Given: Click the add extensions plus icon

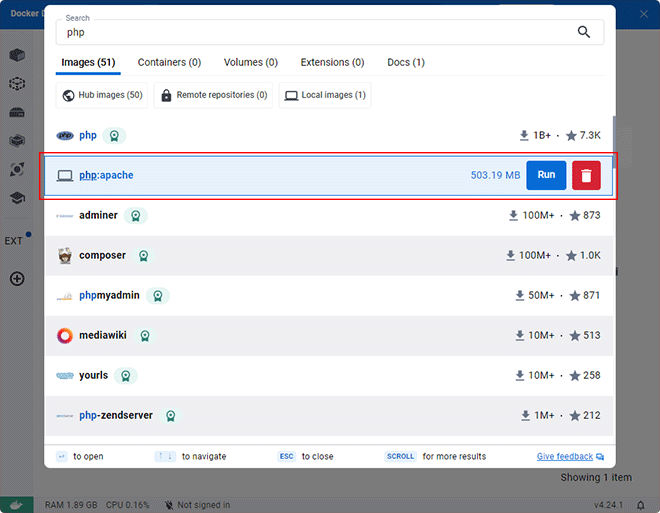Looking at the screenshot, I should pos(17,279).
